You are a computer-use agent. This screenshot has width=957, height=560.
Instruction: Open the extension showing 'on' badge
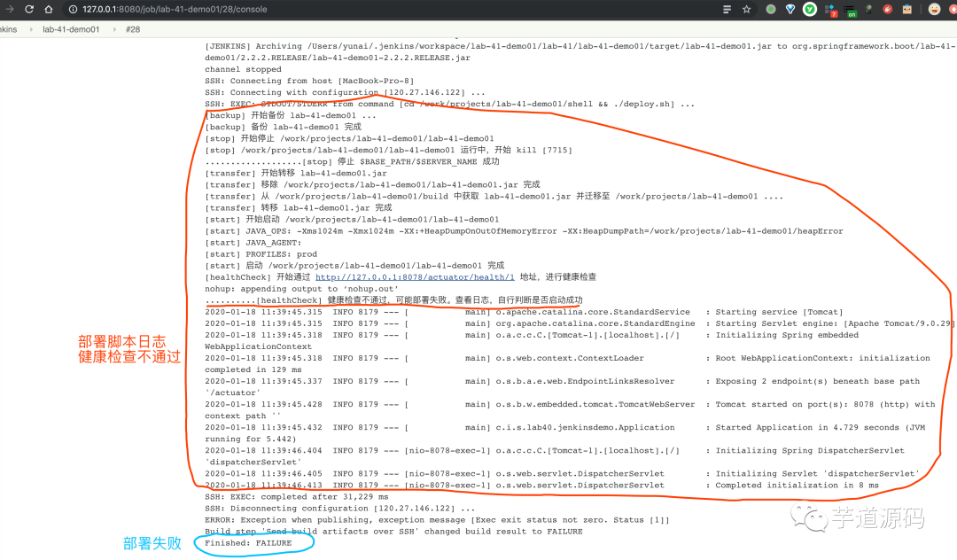pos(850,11)
